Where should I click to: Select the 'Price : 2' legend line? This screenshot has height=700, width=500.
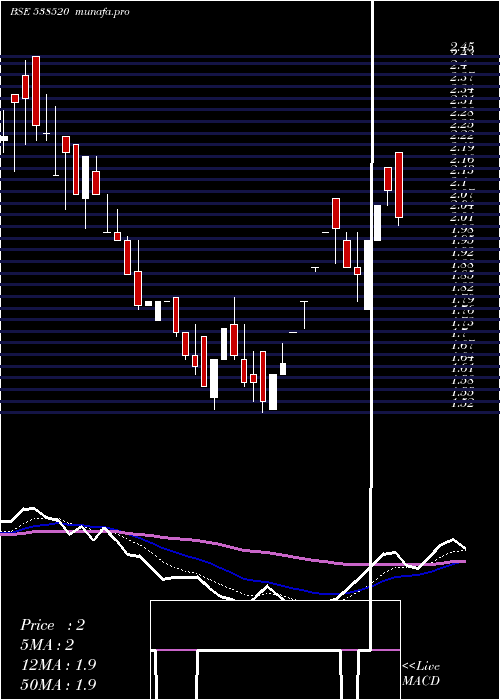52,625
